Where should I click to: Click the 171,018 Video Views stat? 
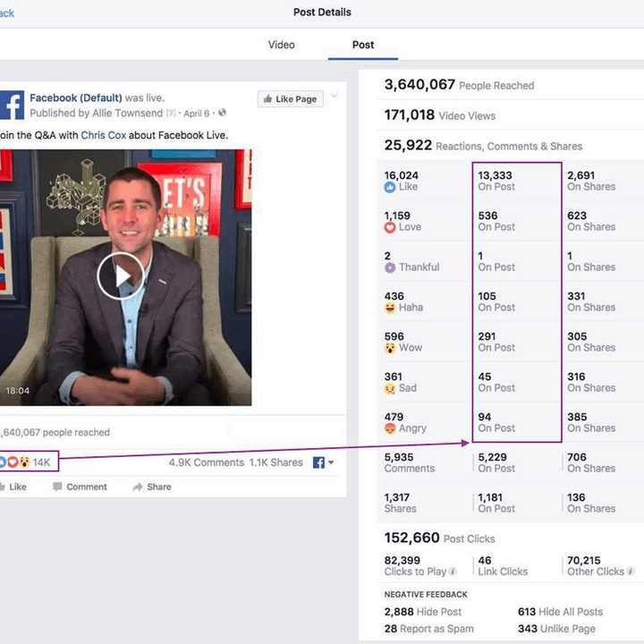click(x=440, y=115)
